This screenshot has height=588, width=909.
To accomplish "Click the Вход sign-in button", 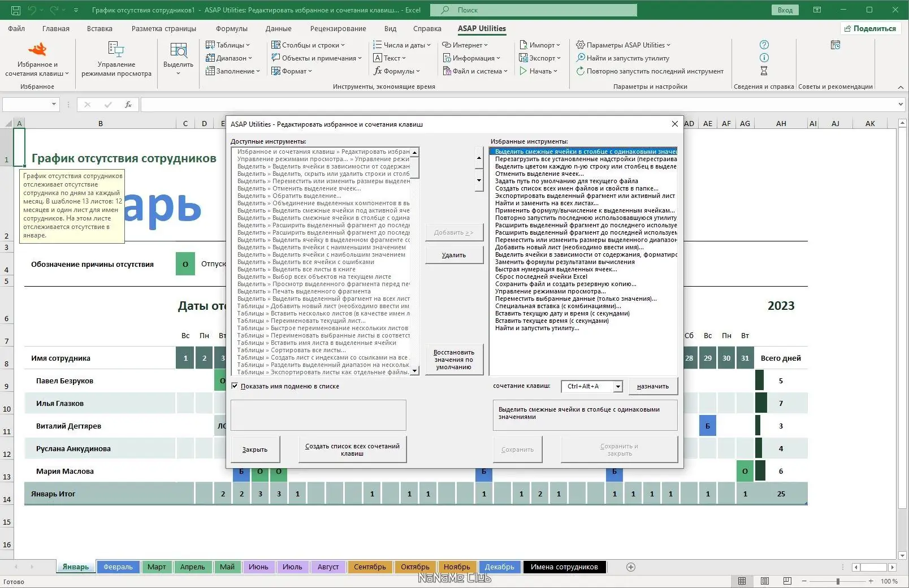I will pyautogui.click(x=785, y=10).
